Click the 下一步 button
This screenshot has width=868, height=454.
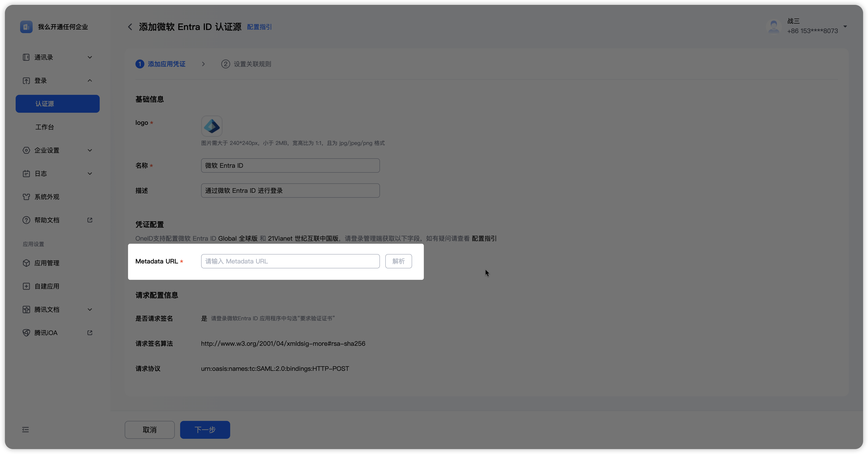[205, 429]
